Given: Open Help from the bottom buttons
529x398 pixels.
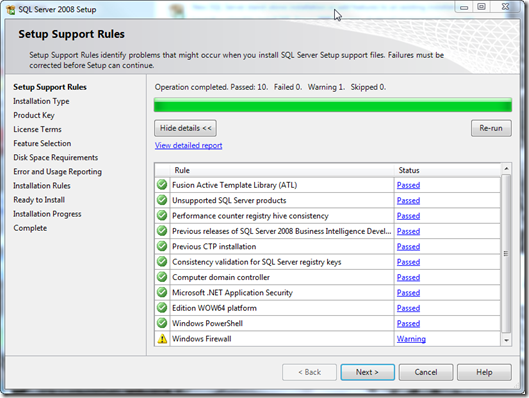Looking at the screenshot, I should click(484, 372).
